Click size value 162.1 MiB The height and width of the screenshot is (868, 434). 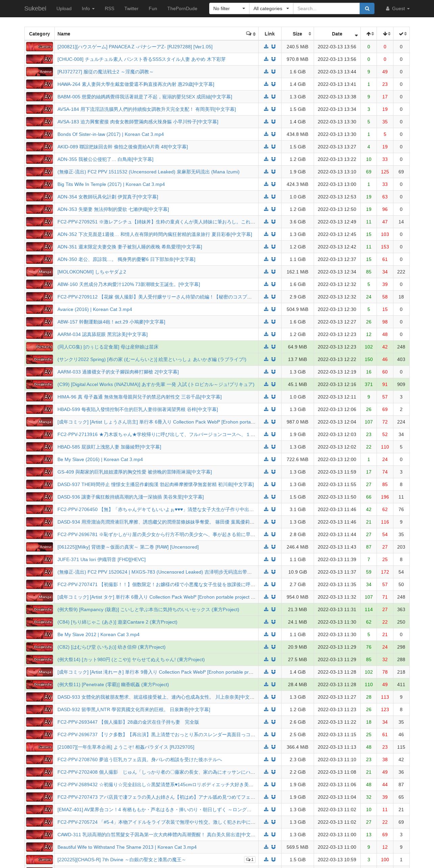click(x=297, y=272)
